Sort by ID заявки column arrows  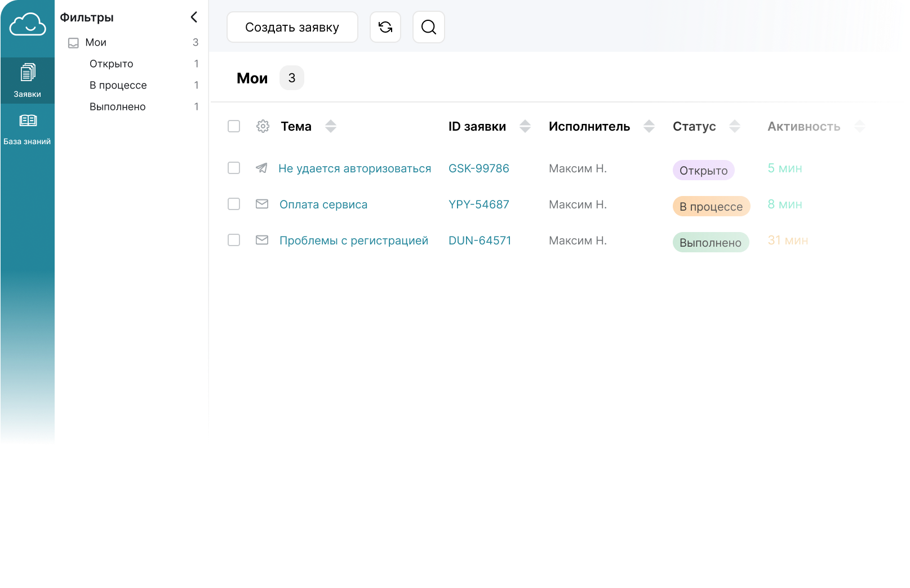pyautogui.click(x=525, y=126)
